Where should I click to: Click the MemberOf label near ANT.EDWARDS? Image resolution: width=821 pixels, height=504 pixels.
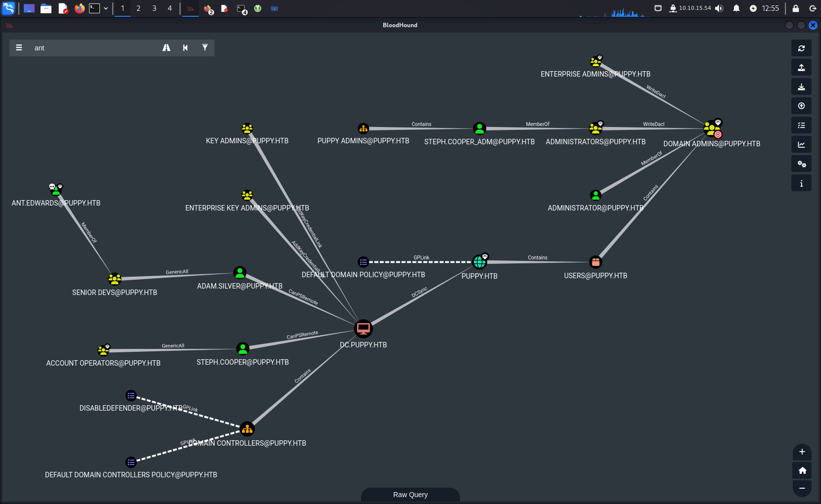click(89, 233)
